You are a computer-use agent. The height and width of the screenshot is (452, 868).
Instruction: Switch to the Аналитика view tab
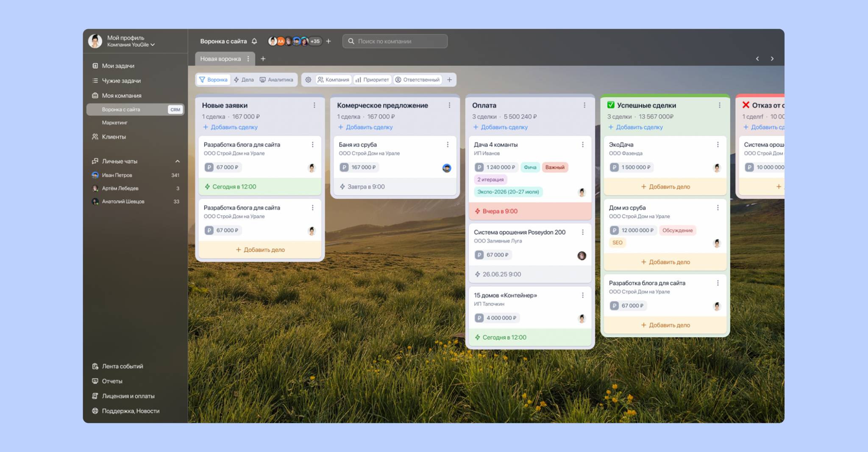click(276, 80)
